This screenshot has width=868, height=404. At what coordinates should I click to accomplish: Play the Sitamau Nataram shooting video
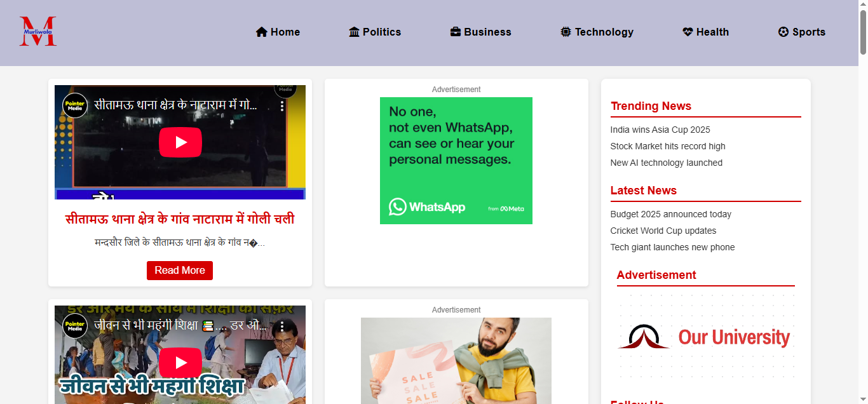pos(180,142)
